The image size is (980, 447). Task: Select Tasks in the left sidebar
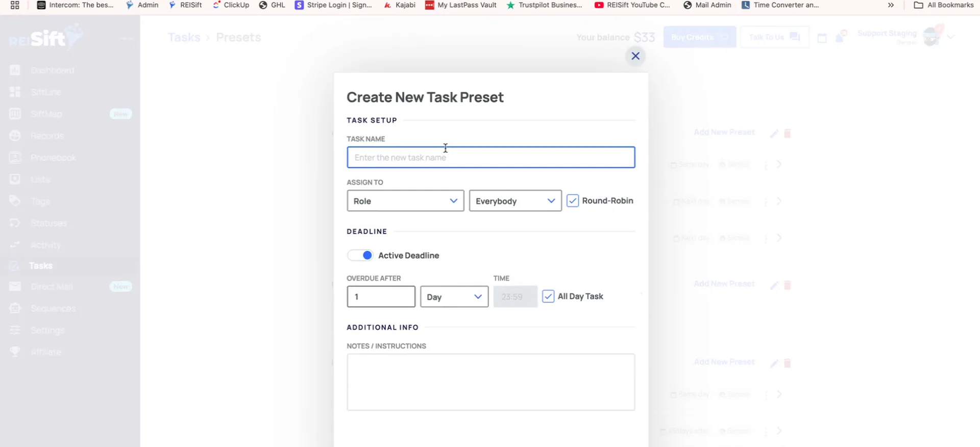coord(41,266)
